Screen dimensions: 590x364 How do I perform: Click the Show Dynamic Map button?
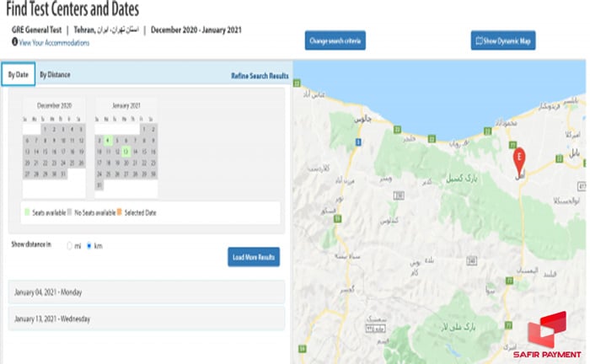[x=503, y=40]
